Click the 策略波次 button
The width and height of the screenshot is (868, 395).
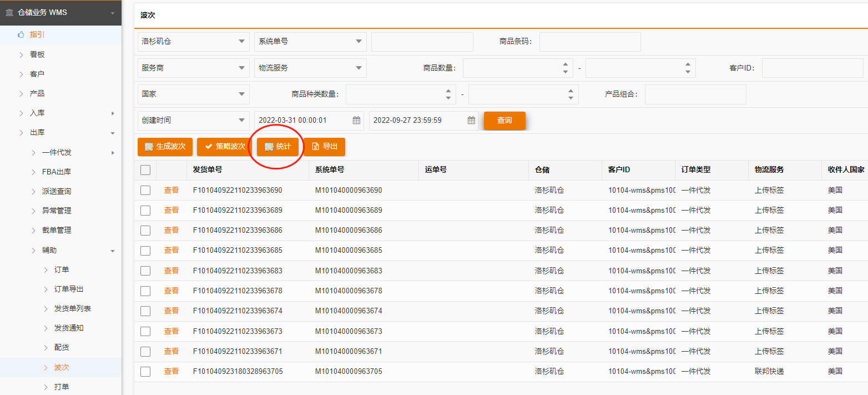[225, 147]
